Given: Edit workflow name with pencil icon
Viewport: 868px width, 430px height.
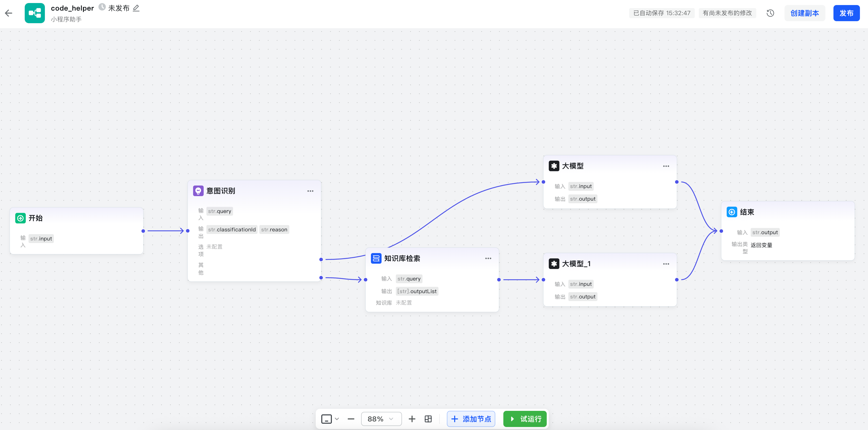Looking at the screenshot, I should coord(136,8).
